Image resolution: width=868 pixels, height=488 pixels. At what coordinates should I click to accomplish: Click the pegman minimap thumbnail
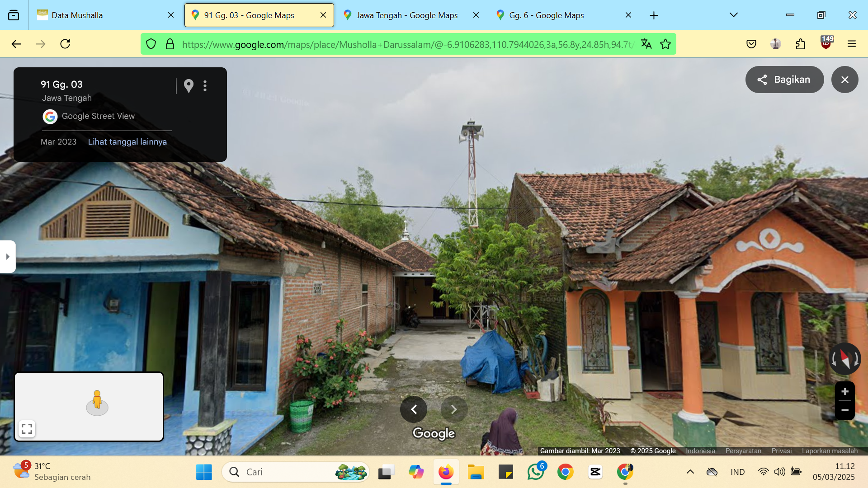click(89, 406)
